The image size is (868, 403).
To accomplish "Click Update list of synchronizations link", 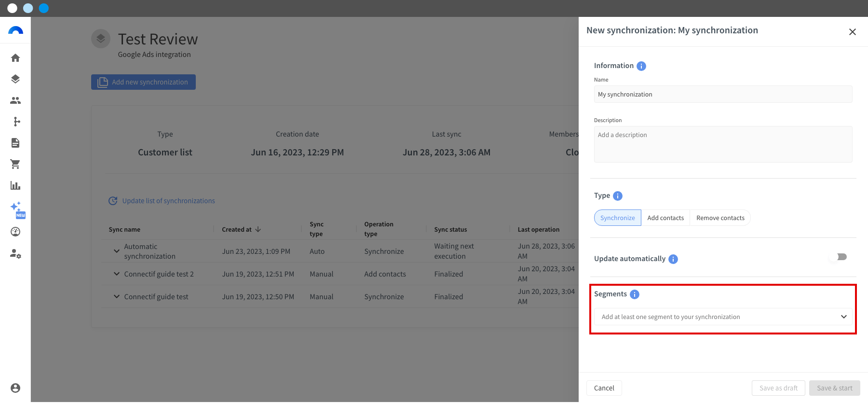I will 169,201.
